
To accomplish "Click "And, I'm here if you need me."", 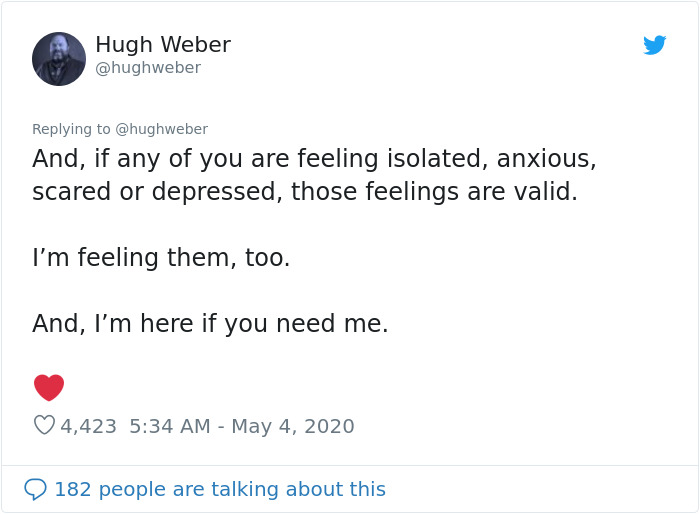I will [x=210, y=324].
